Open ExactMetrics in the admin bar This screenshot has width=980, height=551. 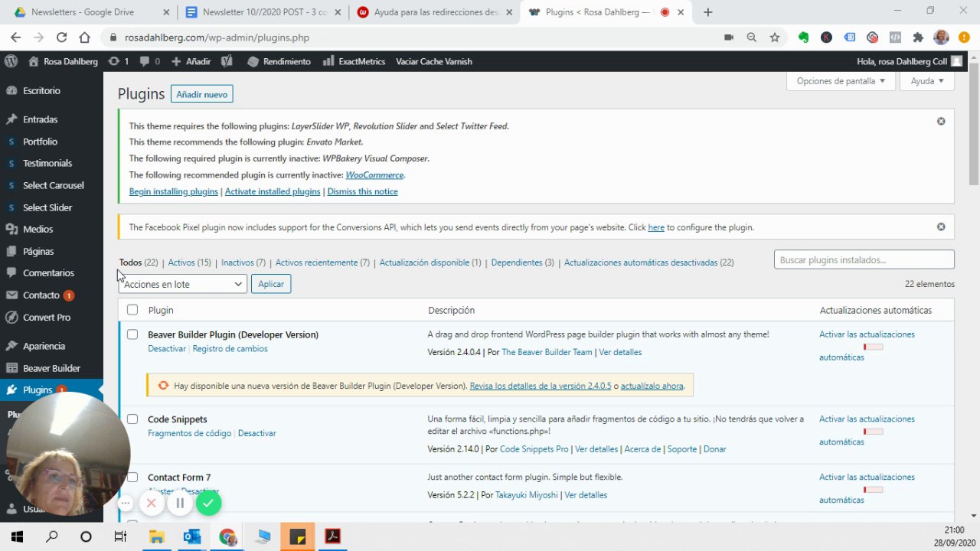click(x=354, y=61)
